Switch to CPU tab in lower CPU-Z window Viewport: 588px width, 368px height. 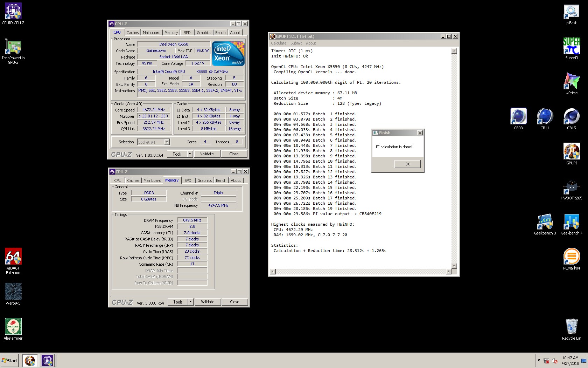[x=118, y=180]
